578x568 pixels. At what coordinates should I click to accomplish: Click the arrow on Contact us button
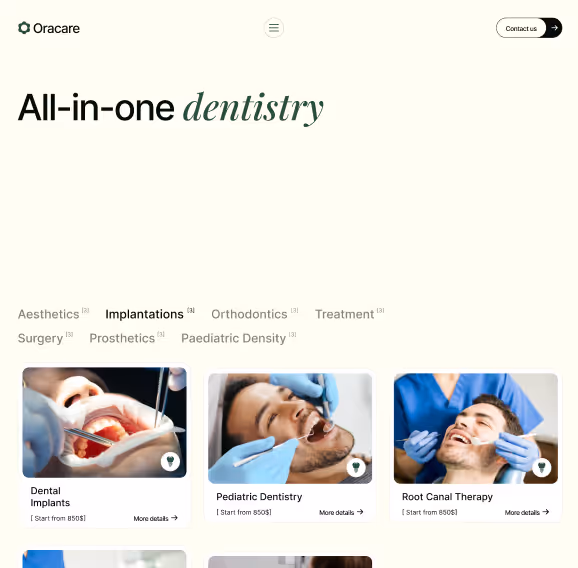[x=554, y=28]
